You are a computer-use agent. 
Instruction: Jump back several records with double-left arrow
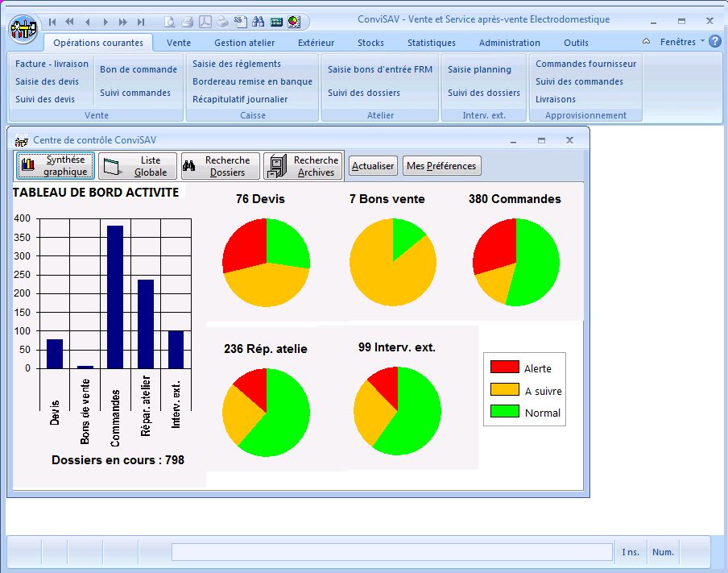pyautogui.click(x=69, y=22)
